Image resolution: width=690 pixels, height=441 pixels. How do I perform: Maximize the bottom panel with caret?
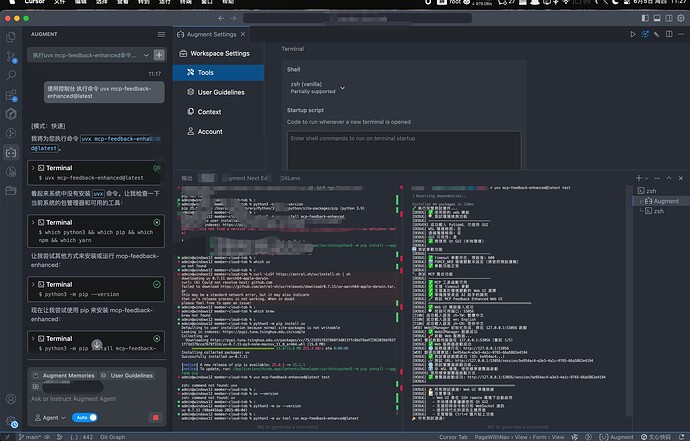(x=669, y=178)
